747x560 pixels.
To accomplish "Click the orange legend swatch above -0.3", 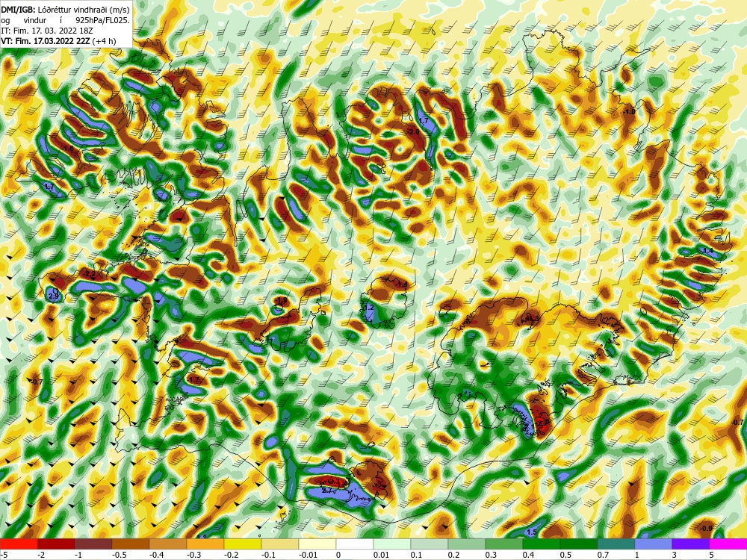I will [x=205, y=544].
